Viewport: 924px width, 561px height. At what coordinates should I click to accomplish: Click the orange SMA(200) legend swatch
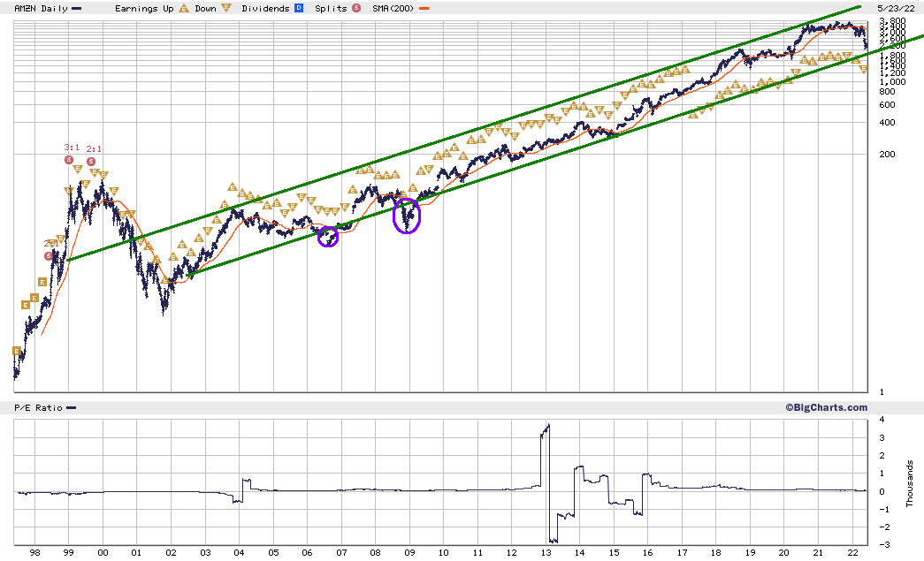(x=424, y=9)
